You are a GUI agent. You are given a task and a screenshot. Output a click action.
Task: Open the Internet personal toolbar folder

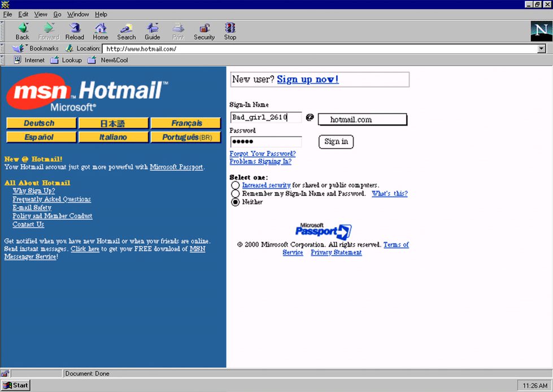(29, 60)
